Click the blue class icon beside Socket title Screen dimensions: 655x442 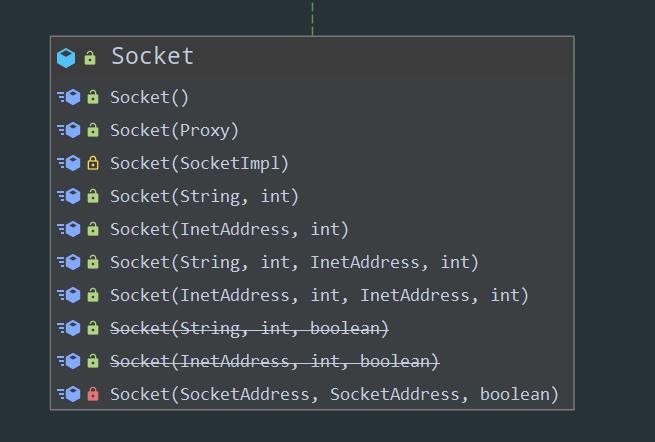(x=66, y=58)
